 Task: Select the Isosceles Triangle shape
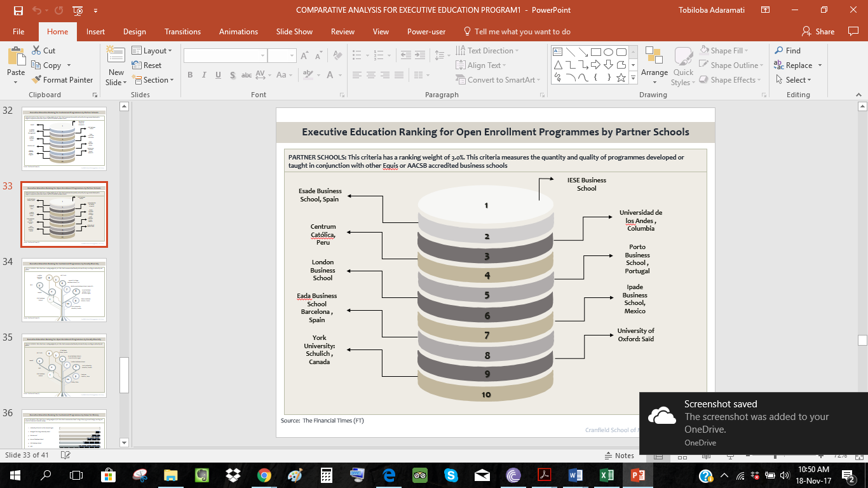(558, 65)
